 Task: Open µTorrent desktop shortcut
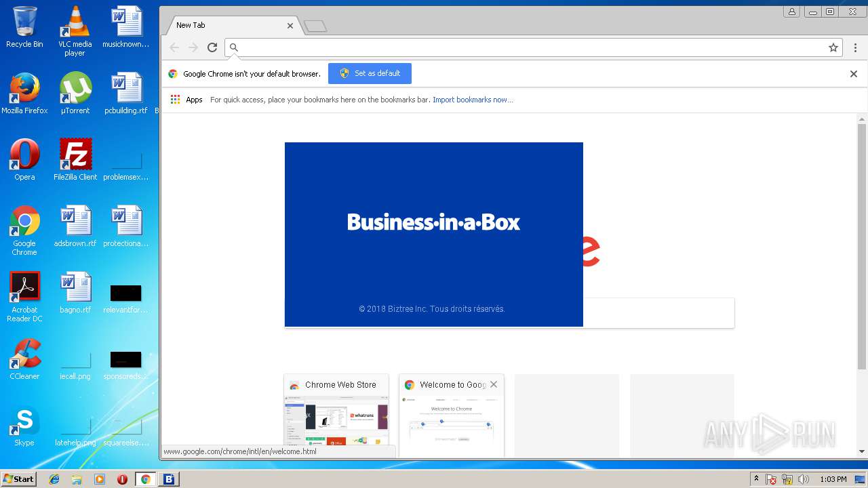coord(75,93)
